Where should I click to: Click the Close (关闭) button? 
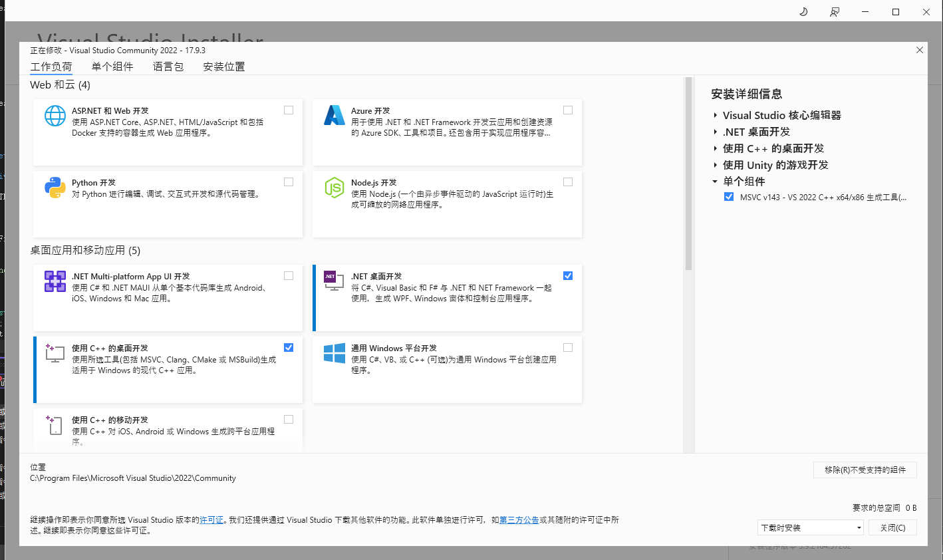[x=892, y=527]
